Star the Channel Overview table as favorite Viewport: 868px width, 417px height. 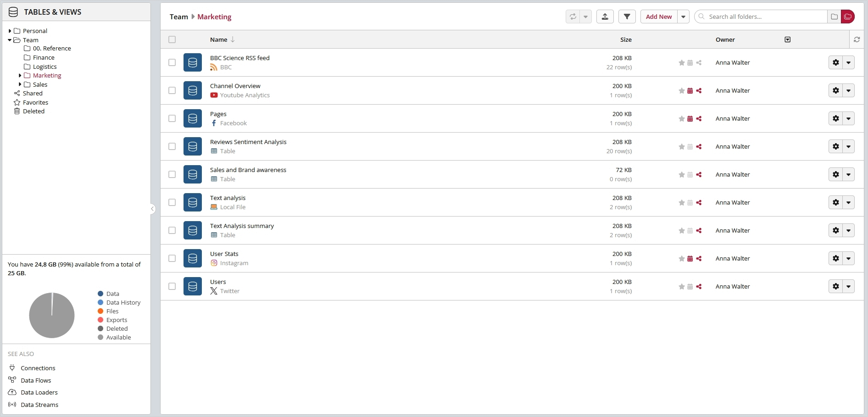[x=682, y=91]
